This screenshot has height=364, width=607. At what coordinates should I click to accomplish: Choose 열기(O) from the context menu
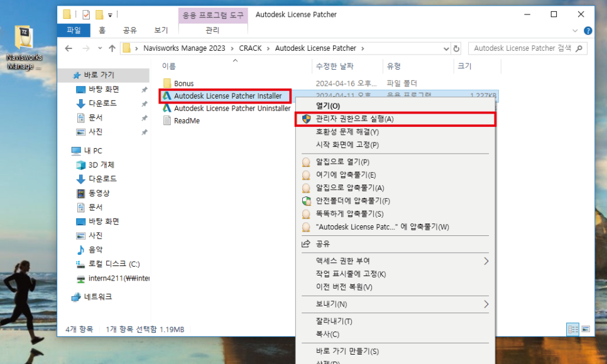tap(395, 106)
